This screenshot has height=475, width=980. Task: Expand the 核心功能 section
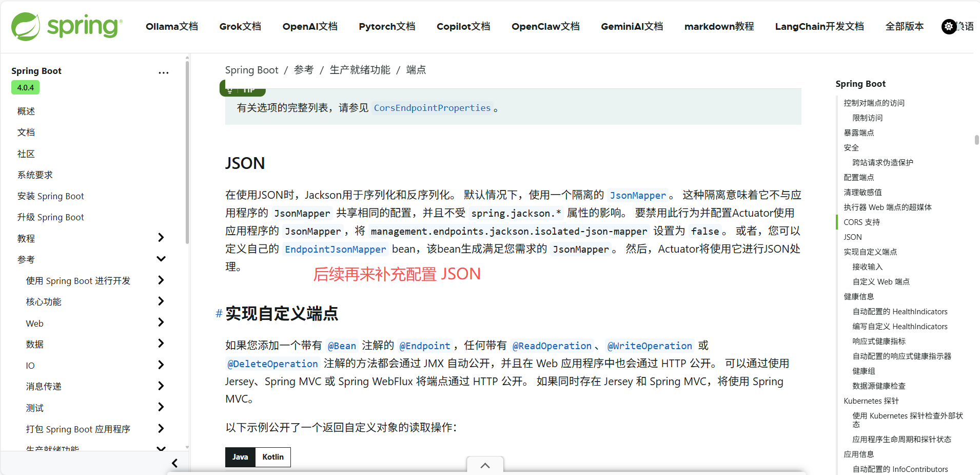click(161, 301)
